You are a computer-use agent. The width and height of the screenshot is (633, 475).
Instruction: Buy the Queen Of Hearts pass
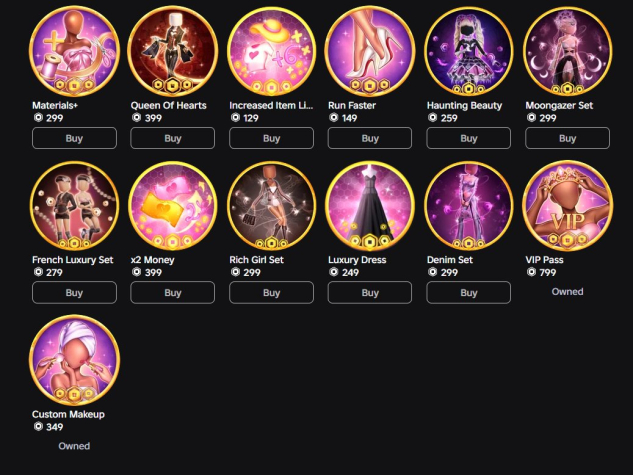(x=173, y=138)
